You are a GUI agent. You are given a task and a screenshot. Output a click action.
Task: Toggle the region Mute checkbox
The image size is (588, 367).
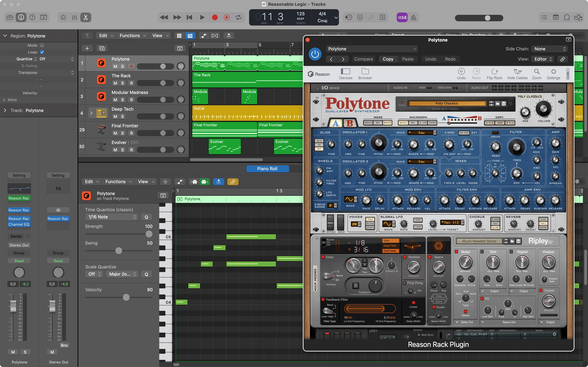pos(42,45)
